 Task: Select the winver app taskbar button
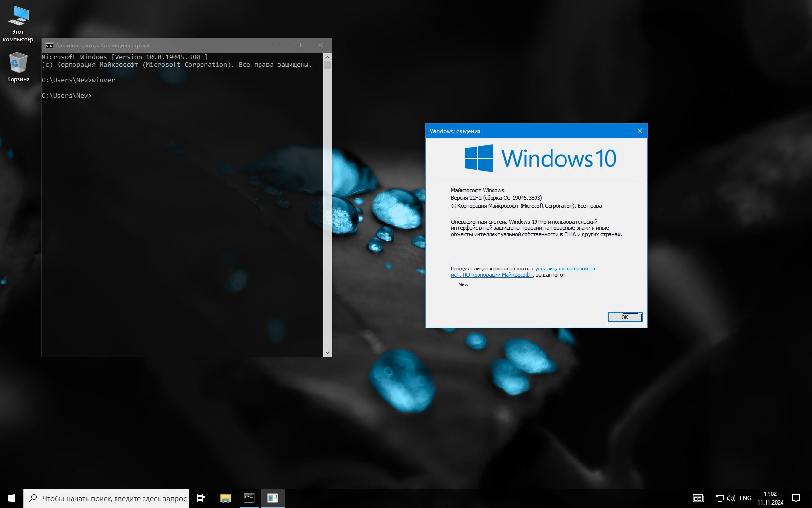(x=273, y=498)
